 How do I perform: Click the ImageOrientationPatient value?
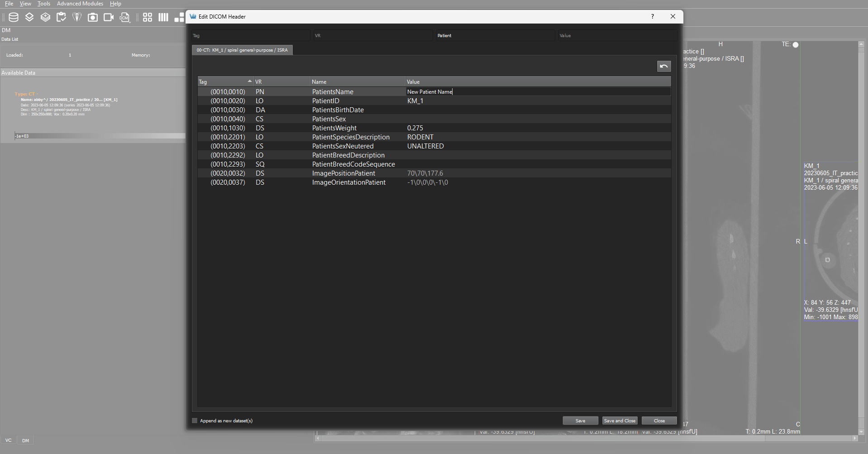coord(428,182)
